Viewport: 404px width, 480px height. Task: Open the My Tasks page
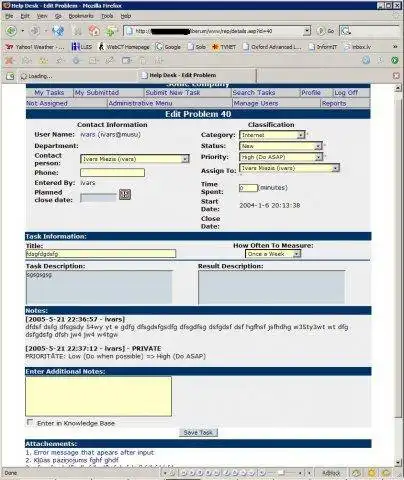click(x=49, y=93)
